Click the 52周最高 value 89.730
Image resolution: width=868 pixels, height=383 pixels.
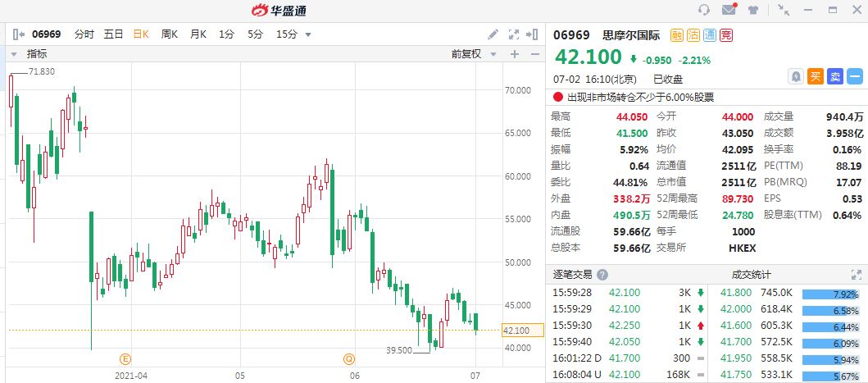point(738,198)
